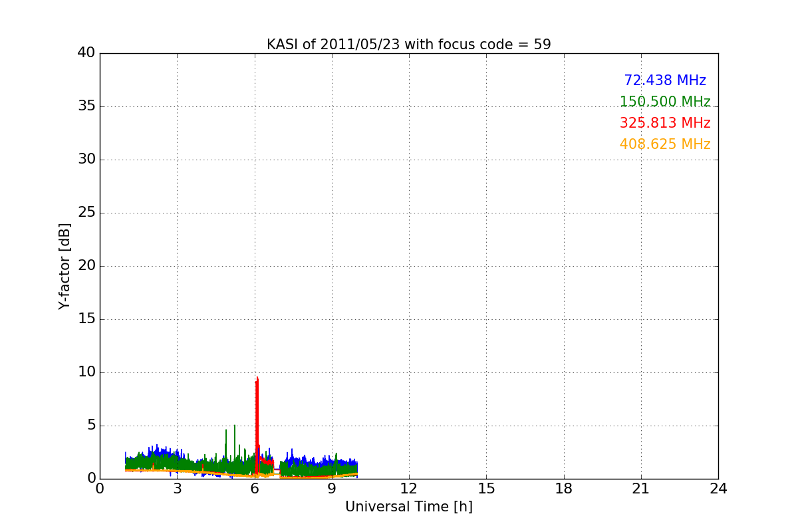The width and height of the screenshot is (798, 532).
Task: Click x-axis tick label 18
Action: click(x=564, y=488)
